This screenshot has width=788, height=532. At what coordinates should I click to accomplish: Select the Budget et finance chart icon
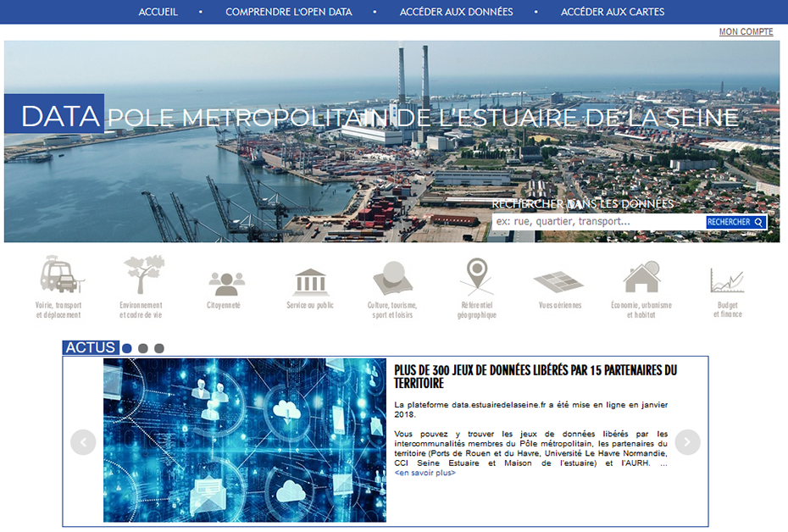(x=727, y=280)
